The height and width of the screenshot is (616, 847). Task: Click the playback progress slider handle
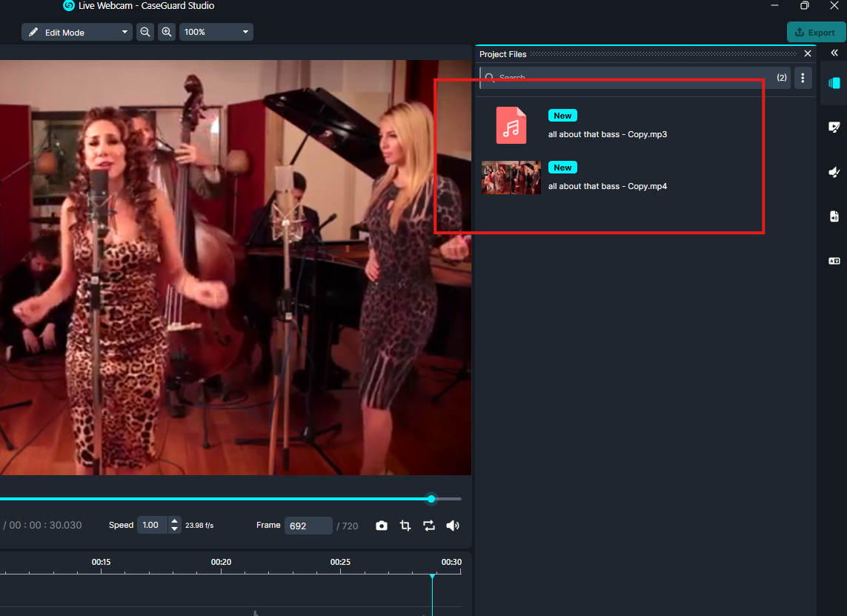click(431, 499)
